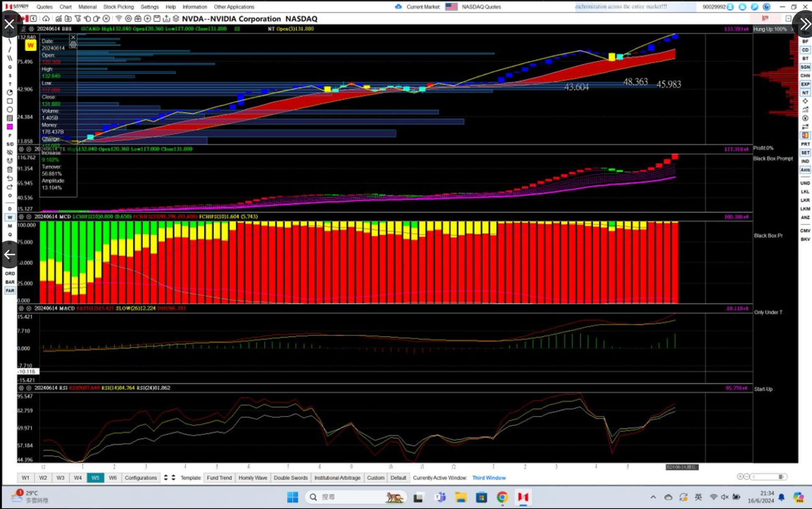Select window tab W6
Screen dimensions: 812x509
pos(112,478)
